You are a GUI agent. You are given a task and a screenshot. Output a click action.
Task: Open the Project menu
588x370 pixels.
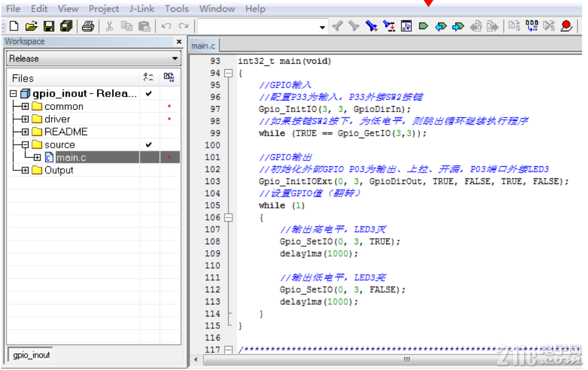[104, 8]
